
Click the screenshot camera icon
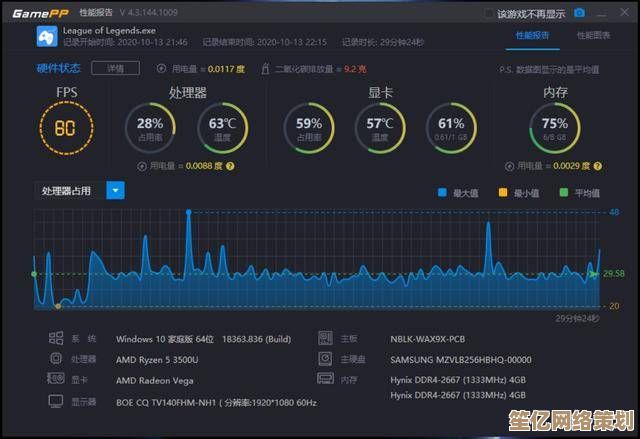coord(579,13)
